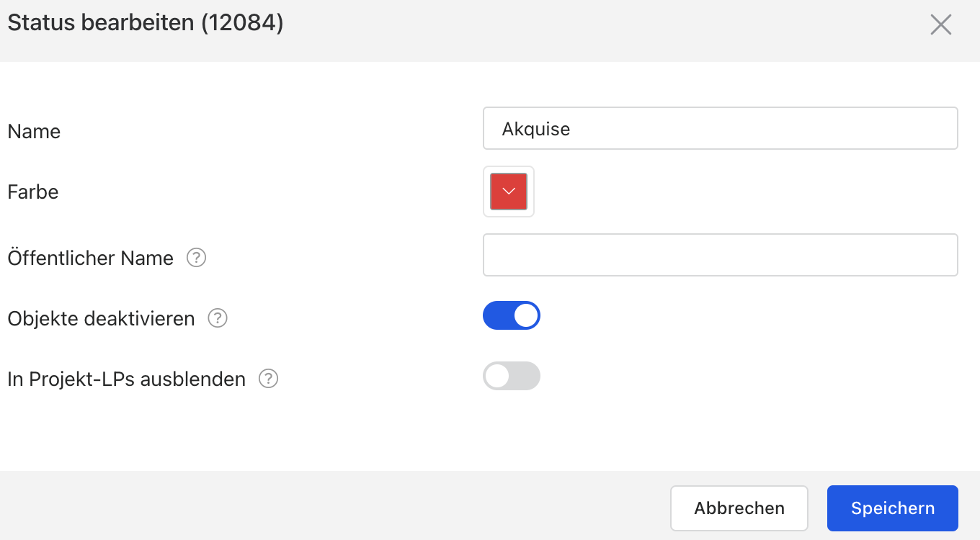Click the Farbe label text

[33, 192]
